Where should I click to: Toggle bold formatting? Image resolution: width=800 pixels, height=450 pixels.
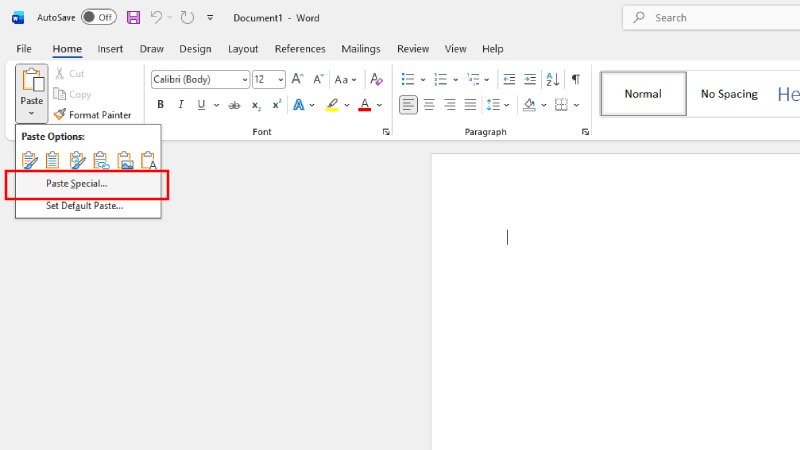160,105
